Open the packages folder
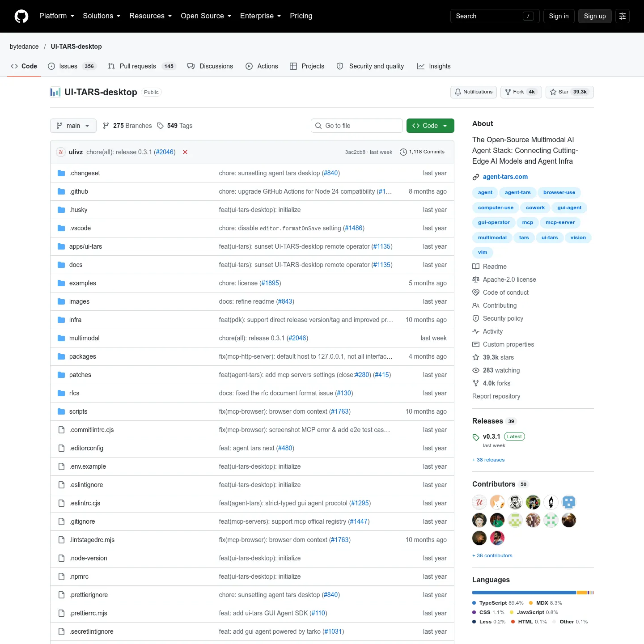 (x=83, y=356)
